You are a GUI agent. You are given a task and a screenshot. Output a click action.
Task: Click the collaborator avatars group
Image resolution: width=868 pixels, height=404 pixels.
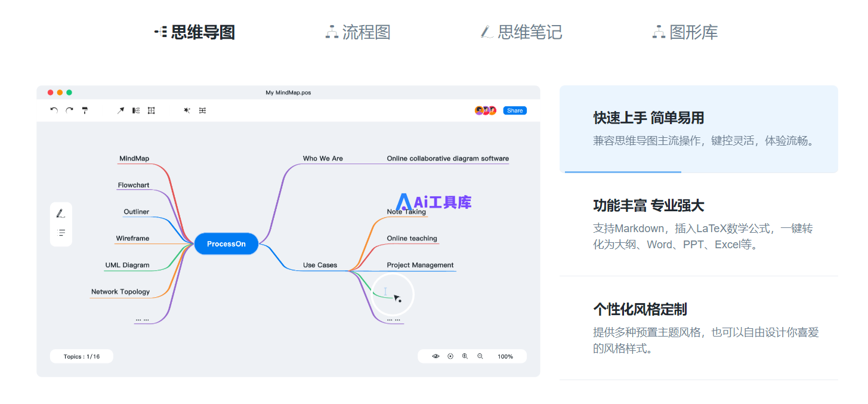pos(486,110)
